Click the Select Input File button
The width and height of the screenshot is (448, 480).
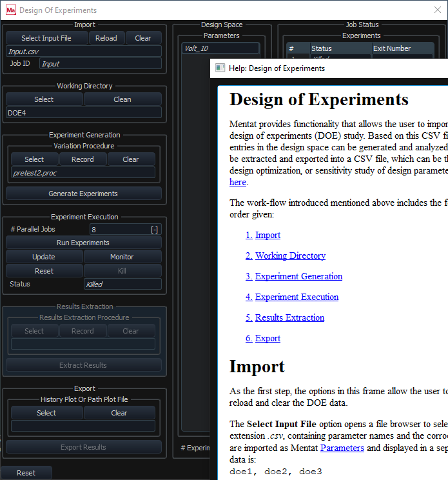click(46, 38)
